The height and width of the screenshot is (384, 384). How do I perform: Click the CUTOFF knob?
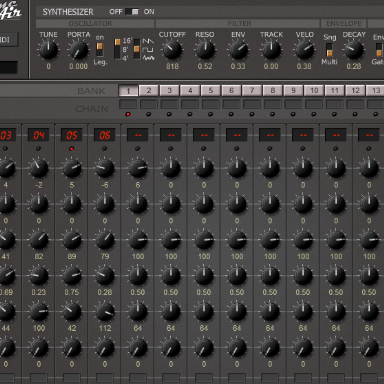pyautogui.click(x=172, y=50)
